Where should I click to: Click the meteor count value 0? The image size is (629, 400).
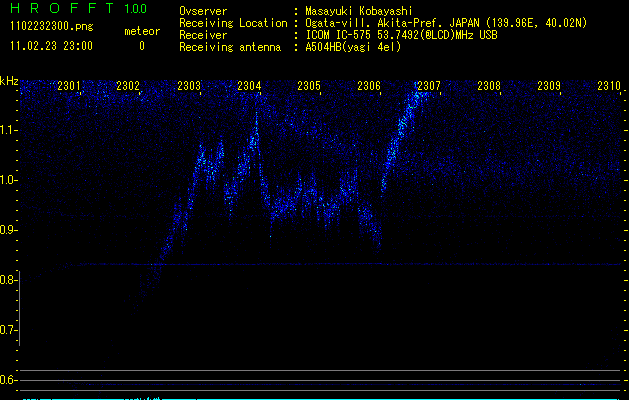coord(142,46)
